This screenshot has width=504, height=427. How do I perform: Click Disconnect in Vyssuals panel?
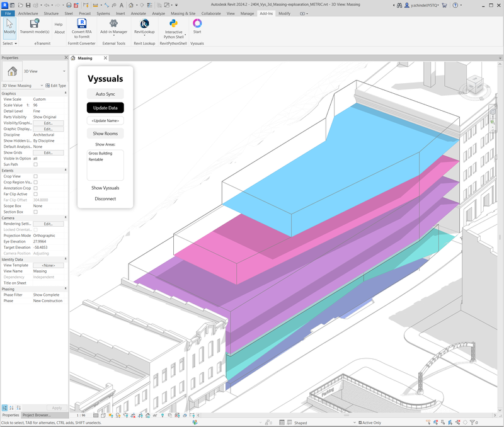[x=105, y=198]
